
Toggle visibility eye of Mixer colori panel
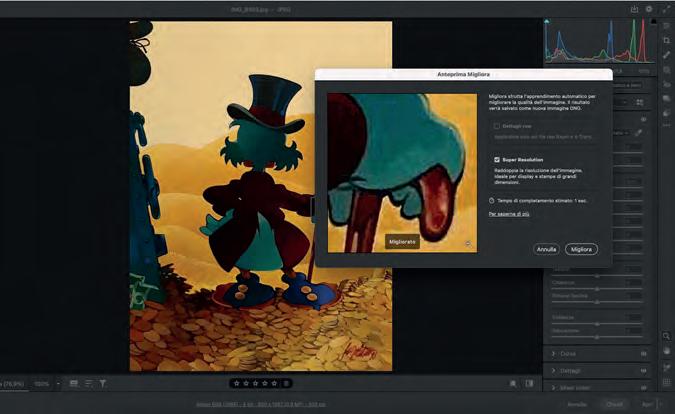(644, 388)
